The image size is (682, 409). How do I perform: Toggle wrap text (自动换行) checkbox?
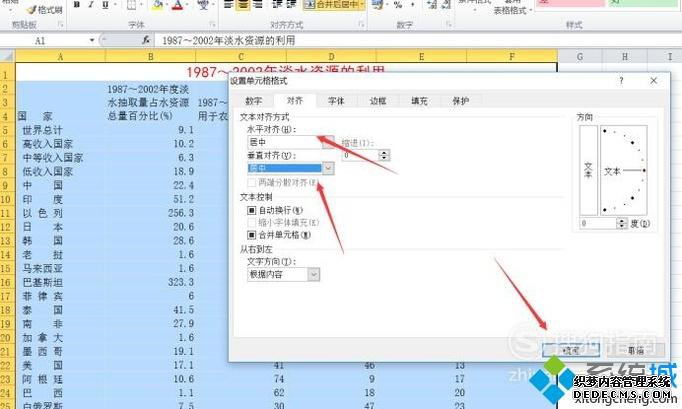(x=251, y=211)
